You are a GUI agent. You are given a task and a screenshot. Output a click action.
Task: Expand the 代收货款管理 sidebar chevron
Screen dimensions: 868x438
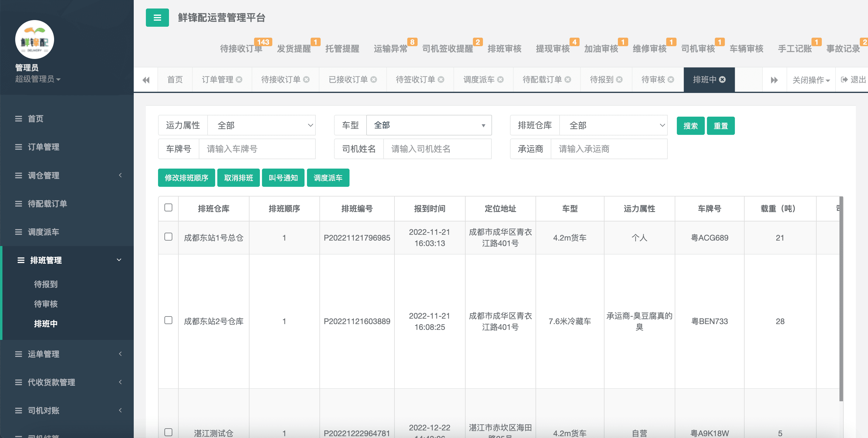tap(120, 382)
